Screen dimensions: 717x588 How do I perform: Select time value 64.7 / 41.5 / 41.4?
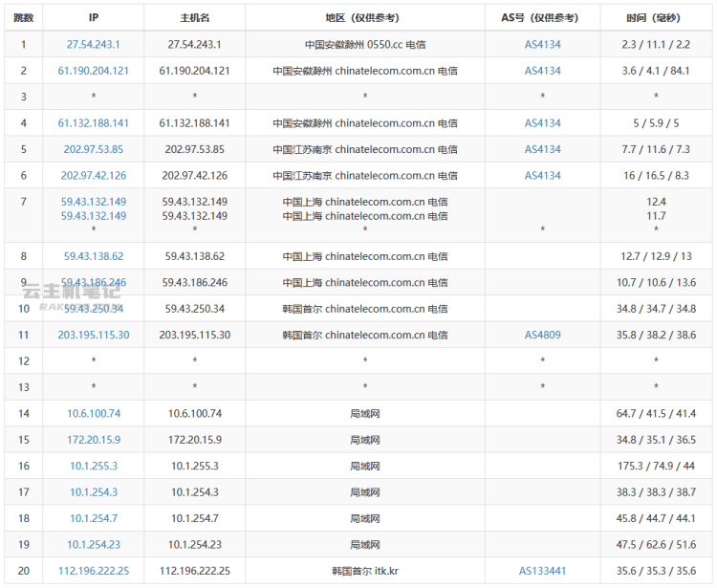[656, 413]
